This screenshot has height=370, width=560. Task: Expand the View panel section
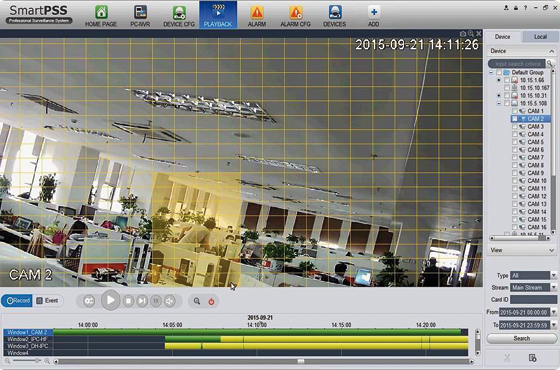coord(521,250)
